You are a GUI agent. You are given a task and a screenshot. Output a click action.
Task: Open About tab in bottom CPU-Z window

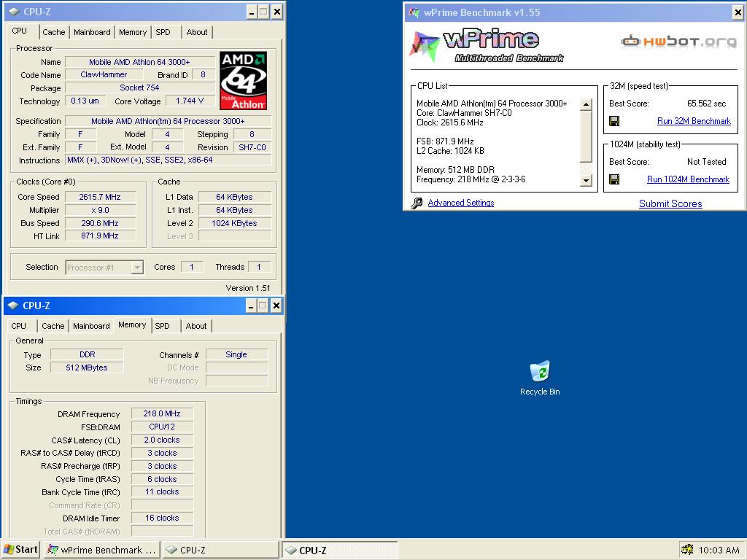point(196,326)
